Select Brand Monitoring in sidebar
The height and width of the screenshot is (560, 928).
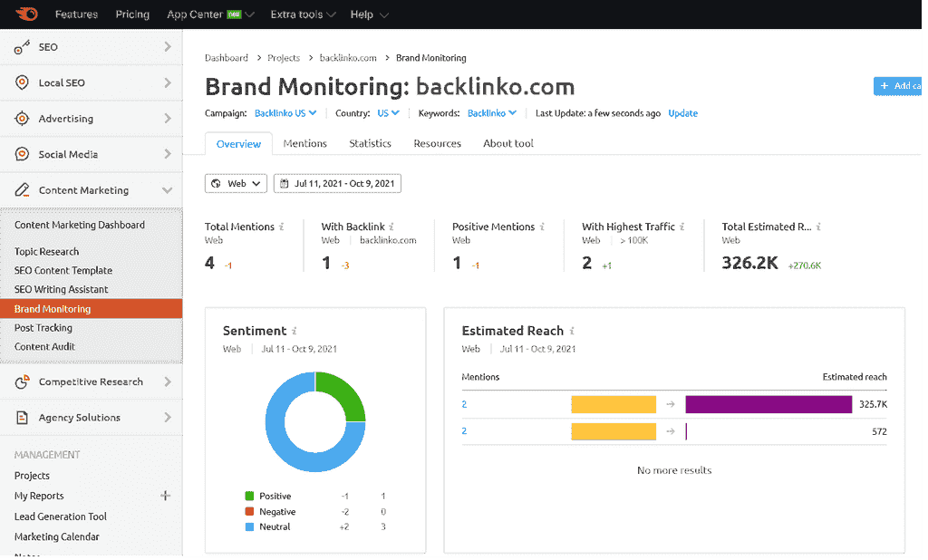92,309
